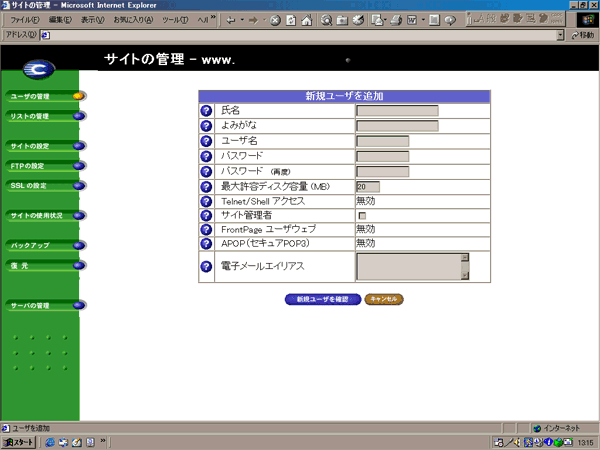Click the browser Home toolbar icon

(x=306, y=19)
